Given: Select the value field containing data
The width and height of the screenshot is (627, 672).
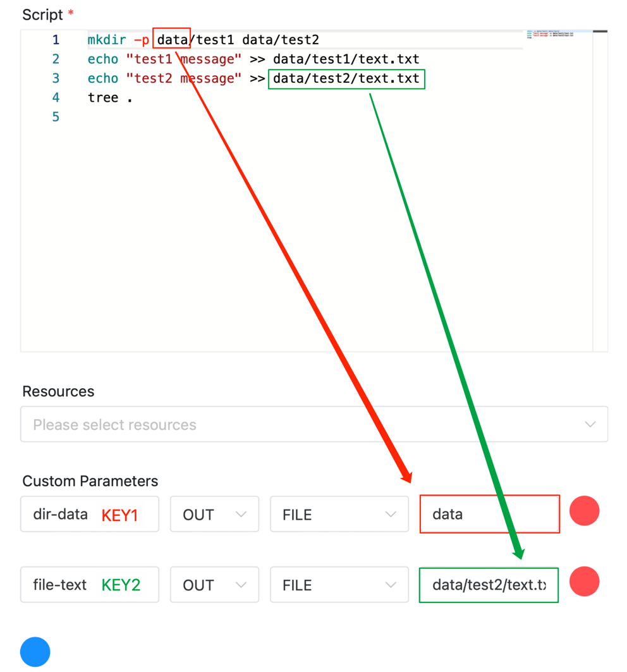Looking at the screenshot, I should (489, 514).
